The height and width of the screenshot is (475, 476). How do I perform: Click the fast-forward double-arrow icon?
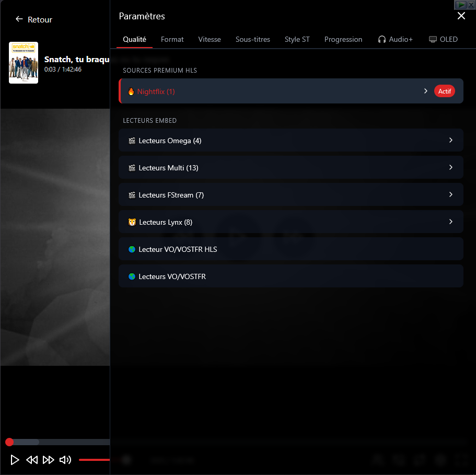(48, 459)
